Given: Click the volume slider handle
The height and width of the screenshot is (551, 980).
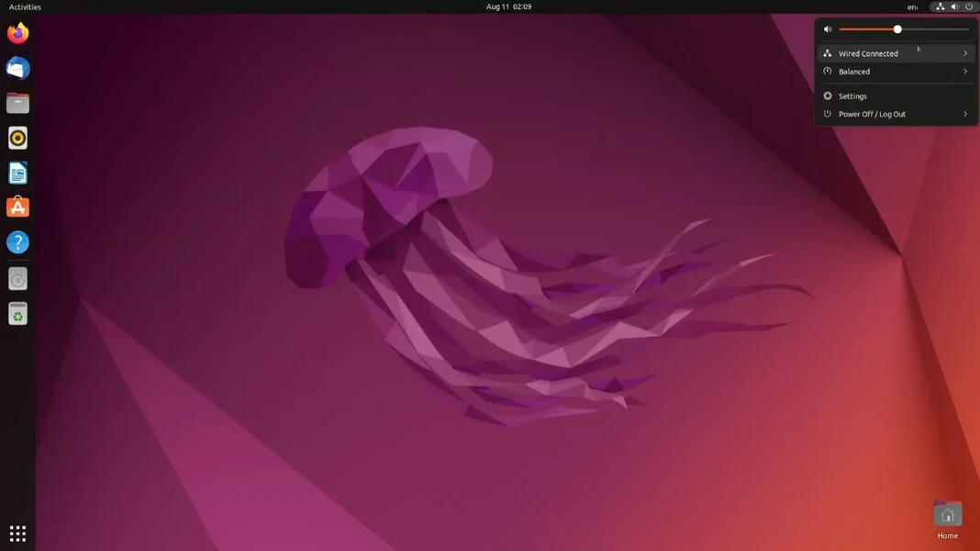Looking at the screenshot, I should pos(897,29).
